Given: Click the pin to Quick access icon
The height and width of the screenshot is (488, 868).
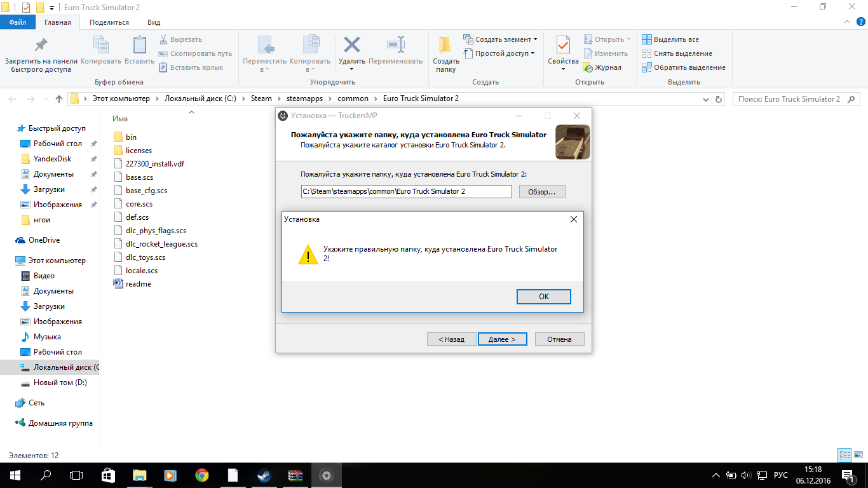Looking at the screenshot, I should tap(41, 44).
